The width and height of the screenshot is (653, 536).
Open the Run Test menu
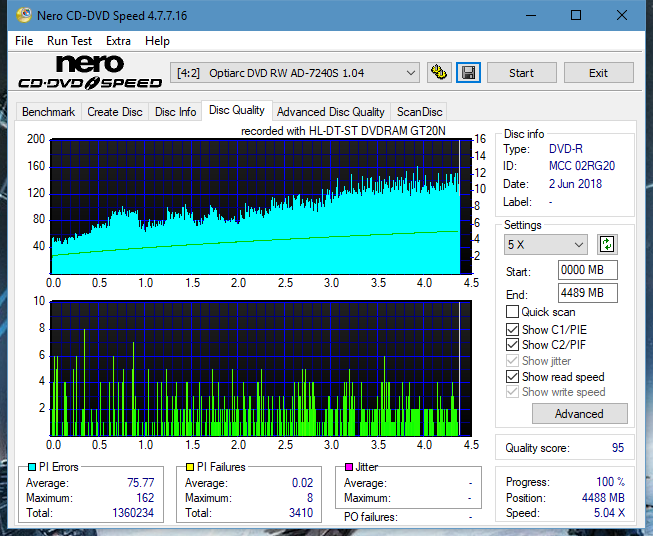click(69, 41)
